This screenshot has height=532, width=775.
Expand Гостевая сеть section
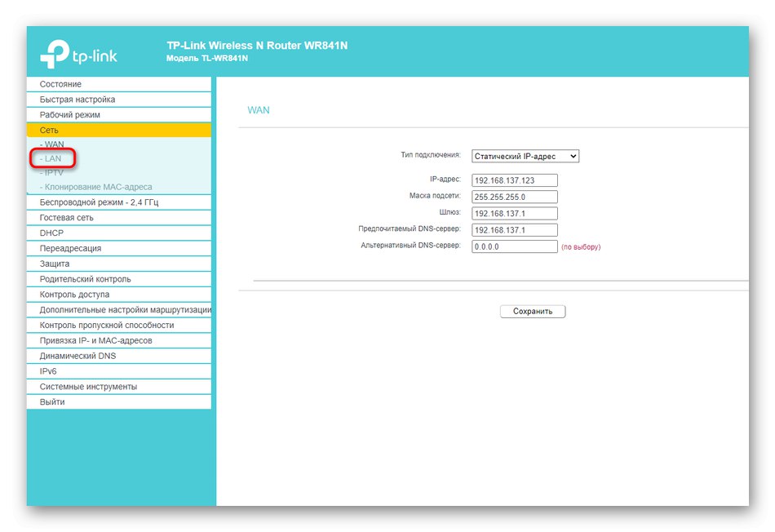point(118,218)
